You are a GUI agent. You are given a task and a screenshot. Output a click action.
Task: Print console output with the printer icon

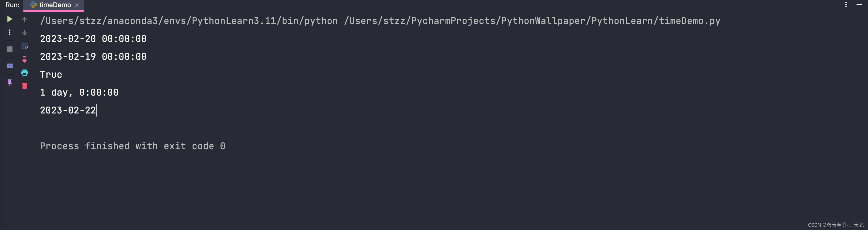click(25, 73)
